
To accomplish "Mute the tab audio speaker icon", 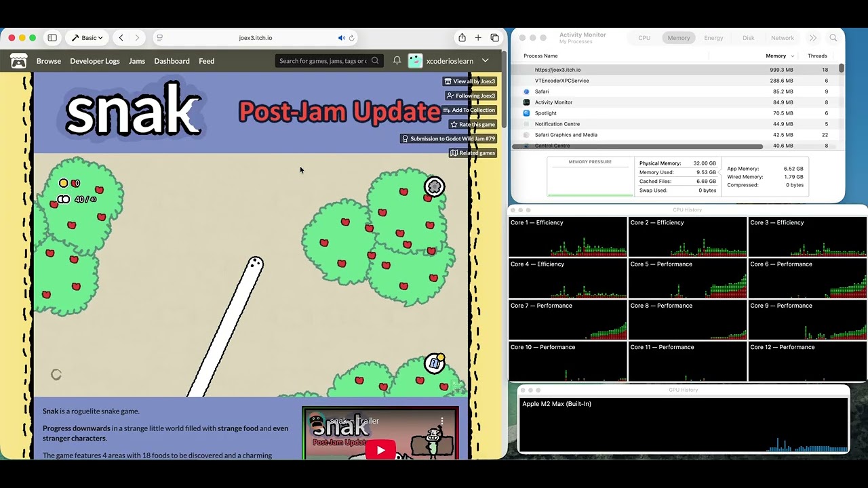I will click(341, 38).
